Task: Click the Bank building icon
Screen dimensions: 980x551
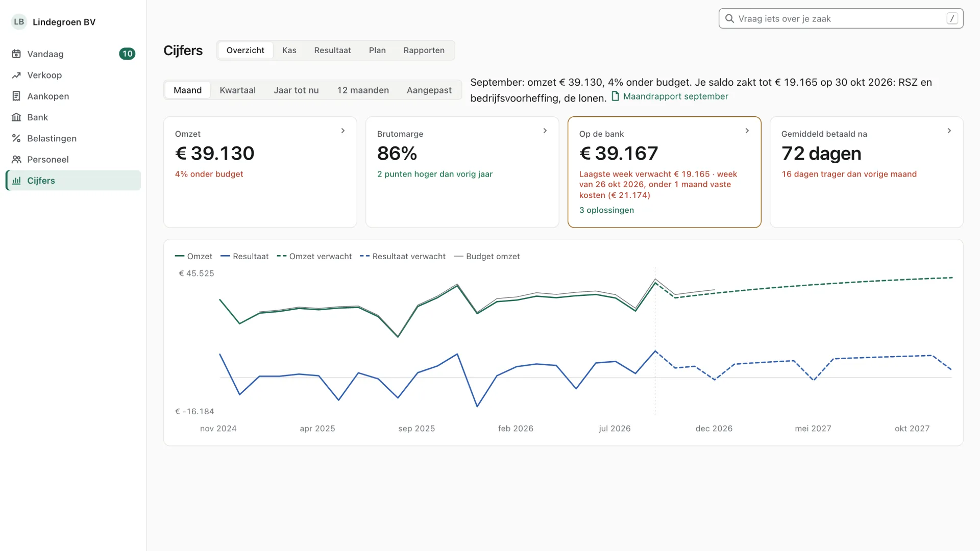Action: click(16, 117)
